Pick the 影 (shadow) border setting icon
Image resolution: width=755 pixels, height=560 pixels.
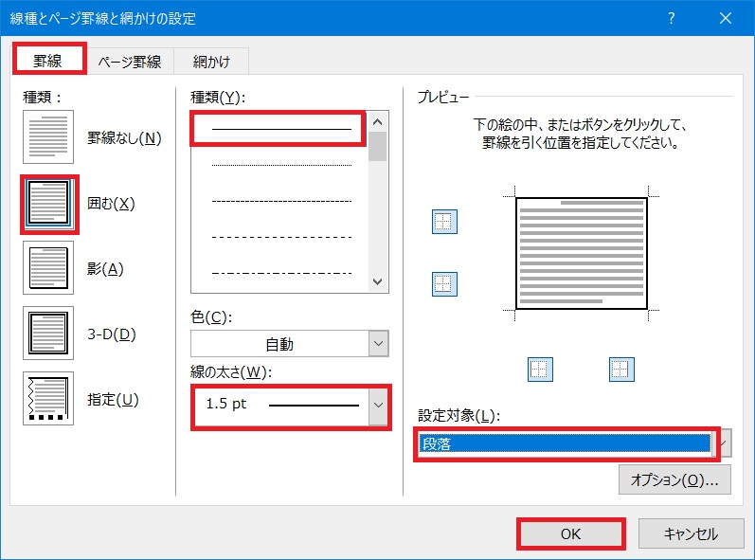tap(48, 268)
